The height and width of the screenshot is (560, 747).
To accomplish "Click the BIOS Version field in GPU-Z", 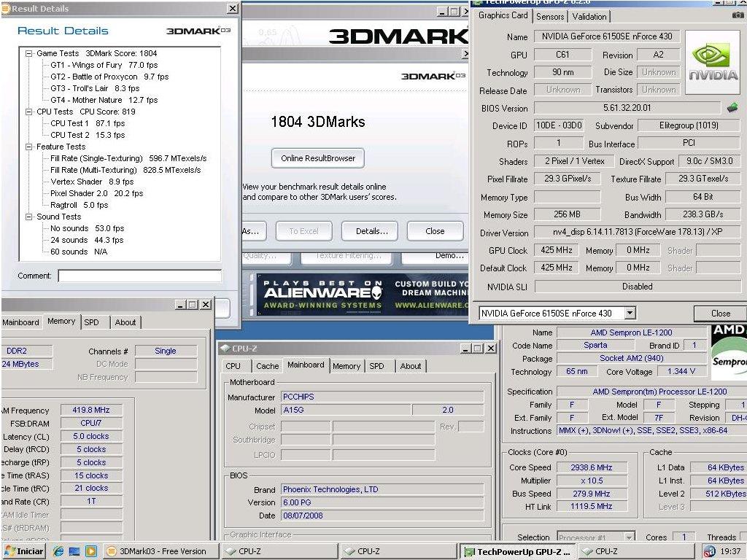I will tap(627, 108).
